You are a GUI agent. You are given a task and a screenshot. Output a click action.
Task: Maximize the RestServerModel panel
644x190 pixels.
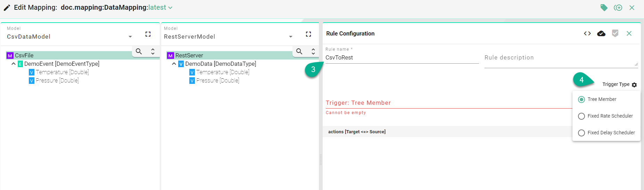(308, 34)
